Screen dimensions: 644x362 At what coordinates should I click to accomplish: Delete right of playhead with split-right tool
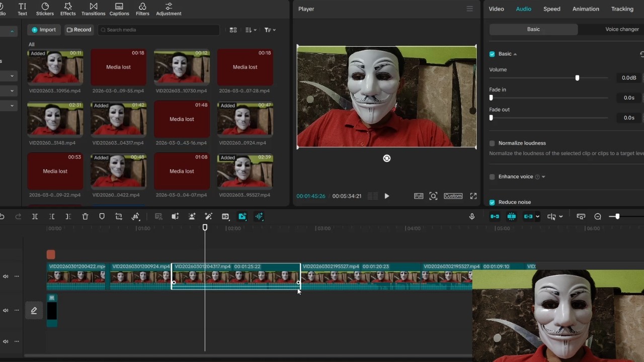pos(68,217)
